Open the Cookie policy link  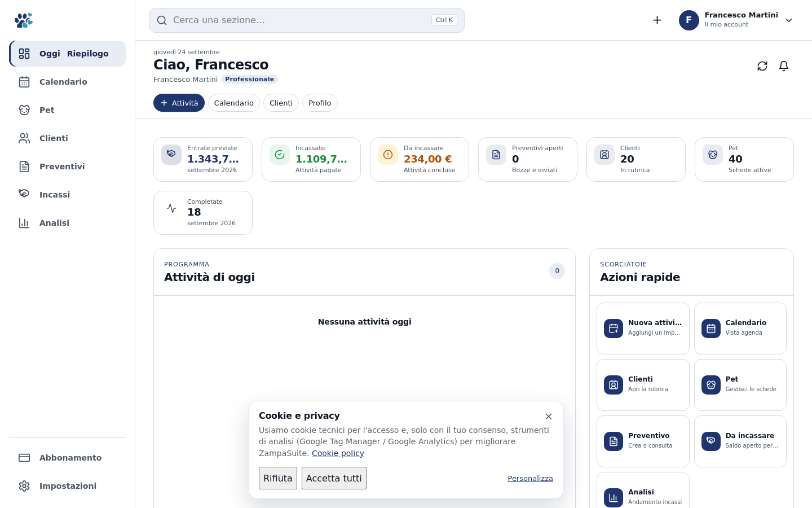338,453
